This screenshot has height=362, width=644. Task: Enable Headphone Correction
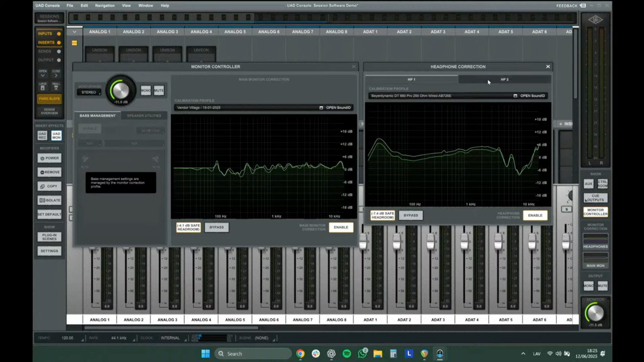[x=535, y=216]
